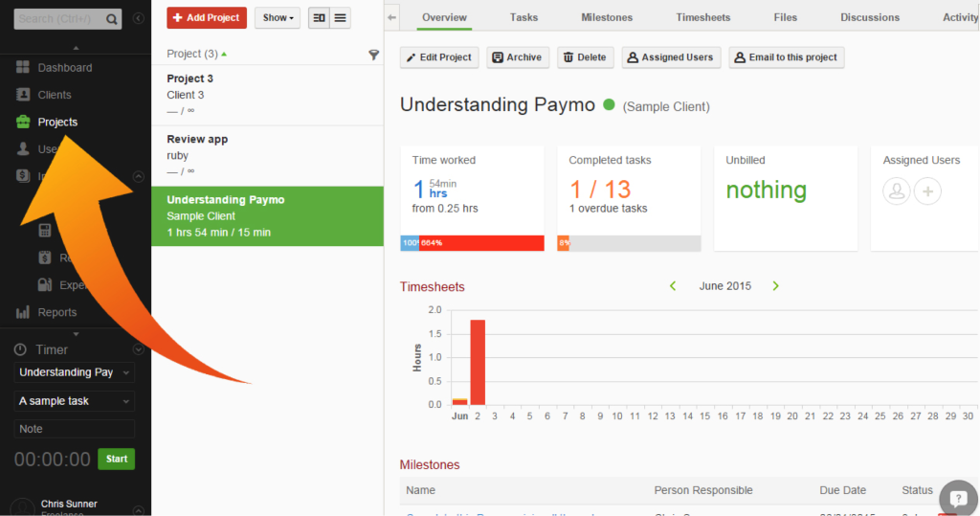This screenshot has height=516, width=980.
Task: Click the assigned user avatar icon
Action: coord(896,191)
